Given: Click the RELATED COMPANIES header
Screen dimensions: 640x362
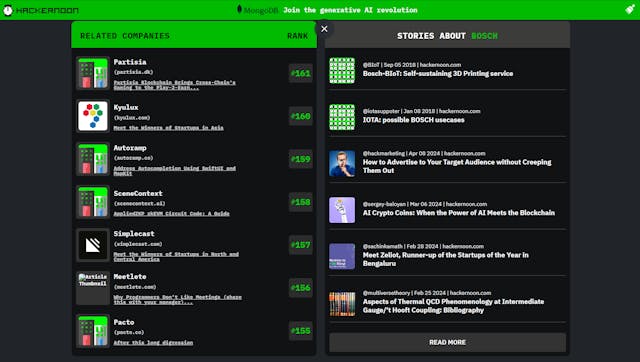Looking at the screenshot, I should (125, 36).
